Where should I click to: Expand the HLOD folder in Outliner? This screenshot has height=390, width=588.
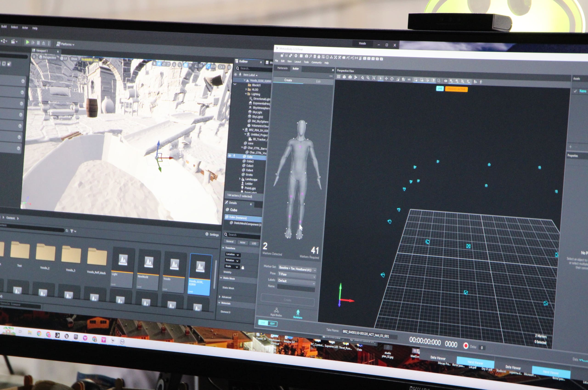[x=246, y=89]
